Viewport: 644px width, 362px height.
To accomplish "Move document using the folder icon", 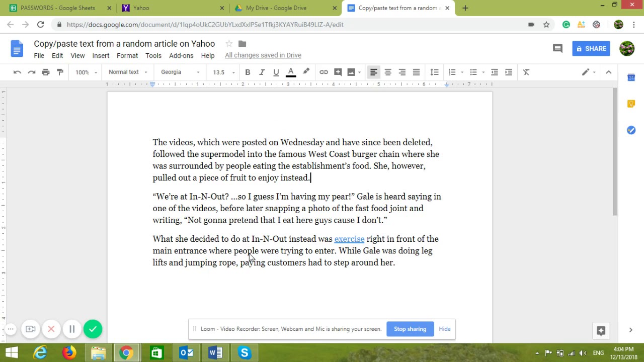I will (x=242, y=44).
